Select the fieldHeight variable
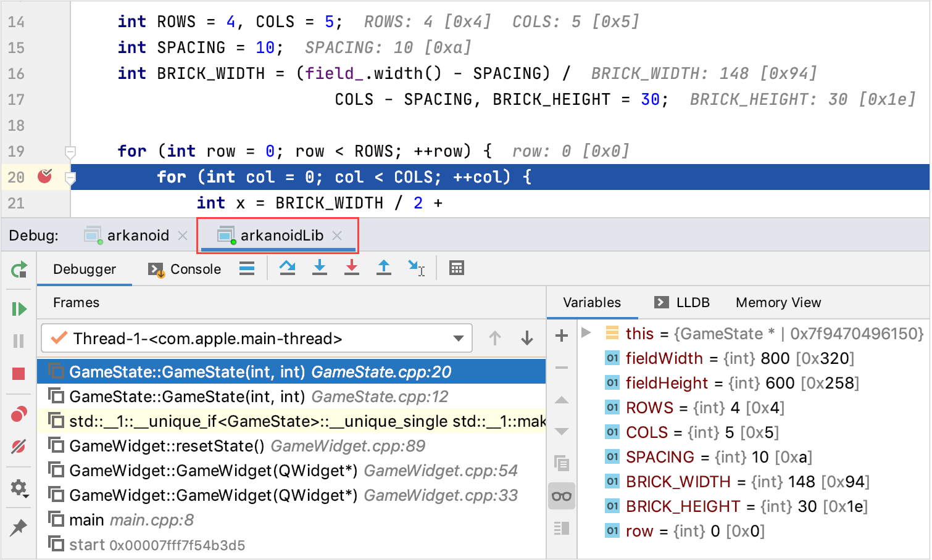The image size is (932, 560). (x=753, y=383)
